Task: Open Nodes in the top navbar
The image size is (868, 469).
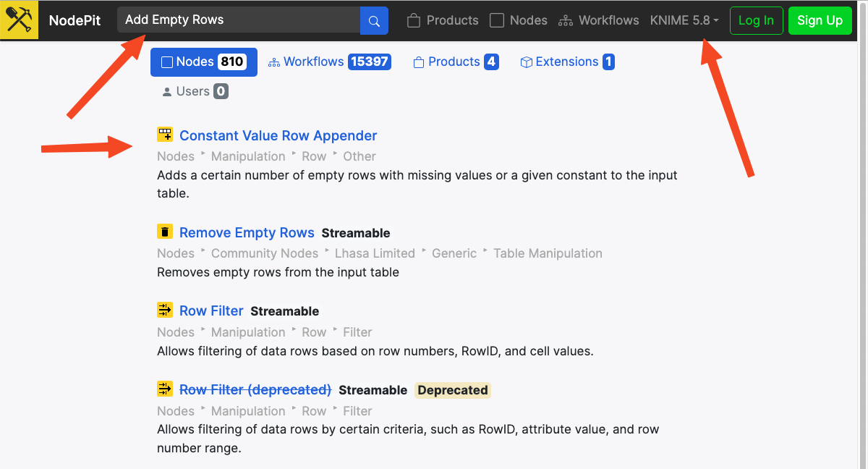Action: click(519, 20)
